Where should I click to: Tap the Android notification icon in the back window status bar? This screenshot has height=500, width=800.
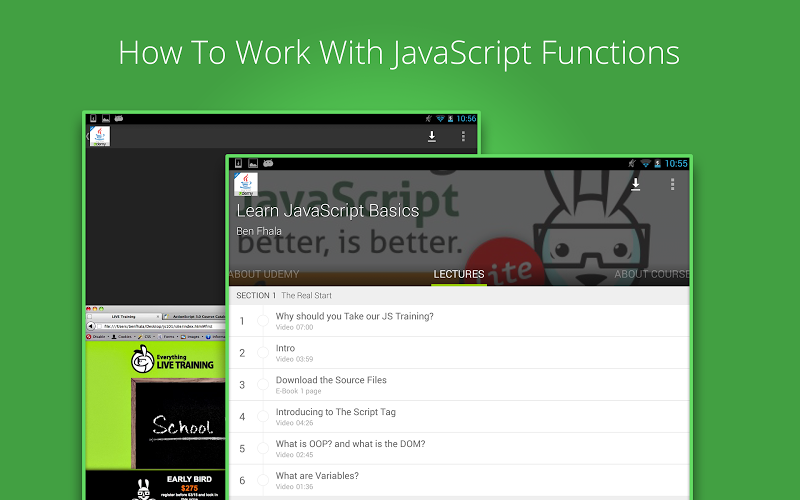click(x=118, y=118)
